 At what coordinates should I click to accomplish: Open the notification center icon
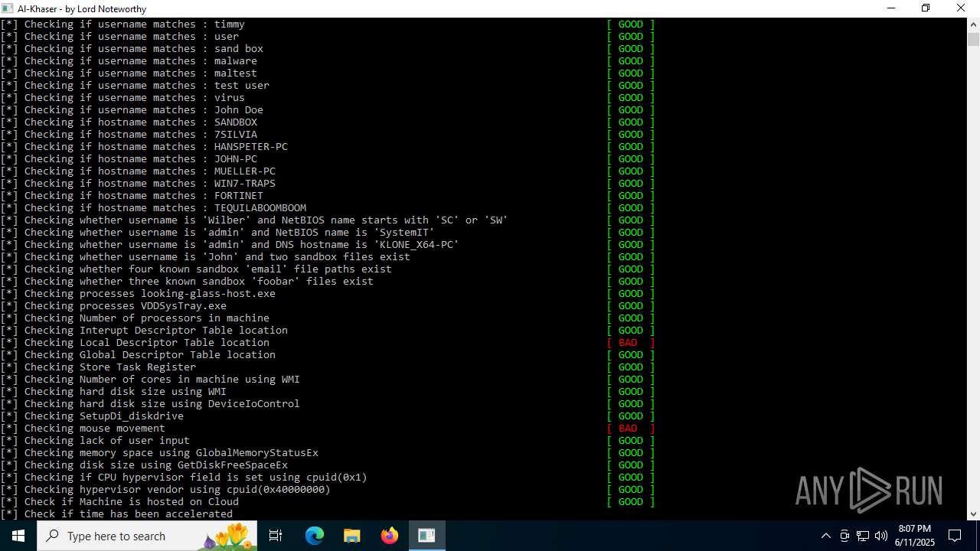[x=955, y=536]
